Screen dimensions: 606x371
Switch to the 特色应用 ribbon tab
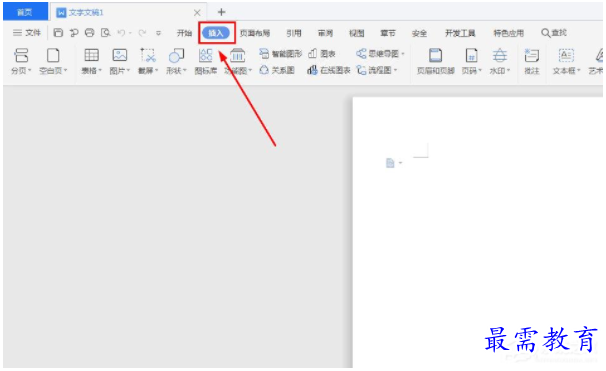point(509,33)
